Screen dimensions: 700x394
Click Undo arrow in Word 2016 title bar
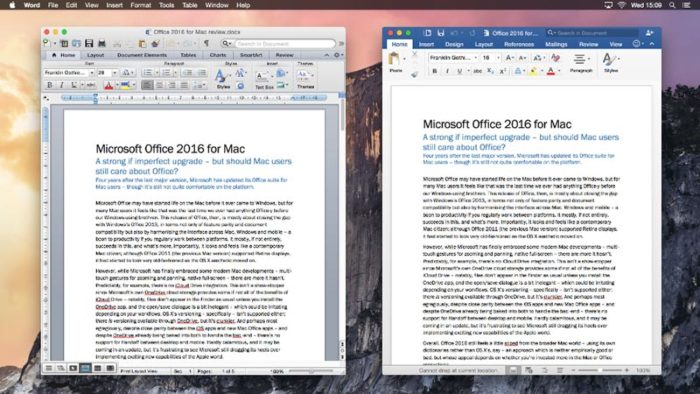pyautogui.click(x=454, y=33)
